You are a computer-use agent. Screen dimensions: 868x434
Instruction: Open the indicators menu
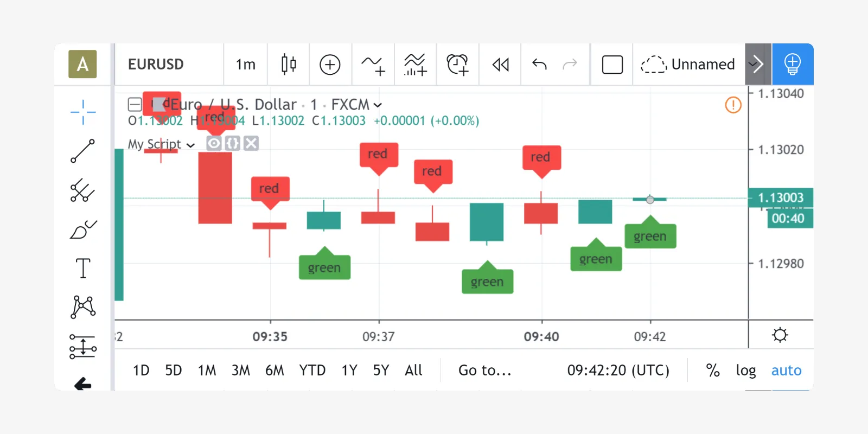coord(373,65)
